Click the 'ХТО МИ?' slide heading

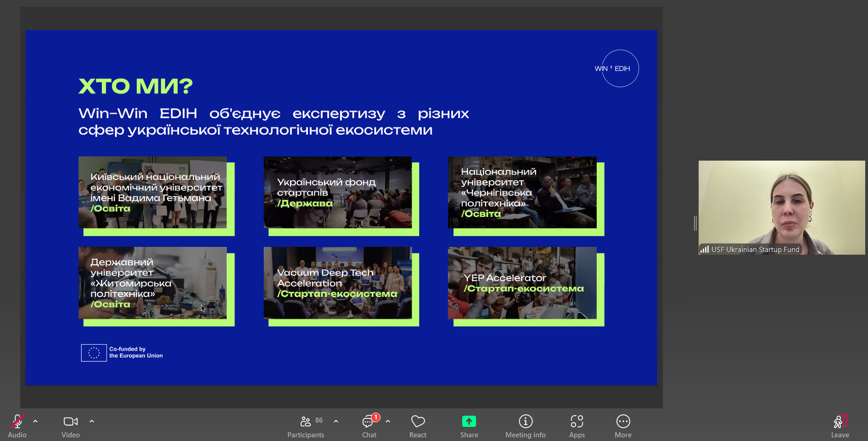coord(136,86)
